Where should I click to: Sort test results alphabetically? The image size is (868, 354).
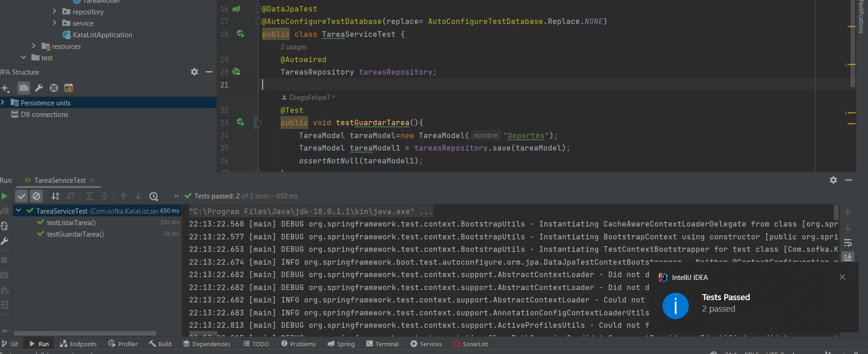click(55, 196)
